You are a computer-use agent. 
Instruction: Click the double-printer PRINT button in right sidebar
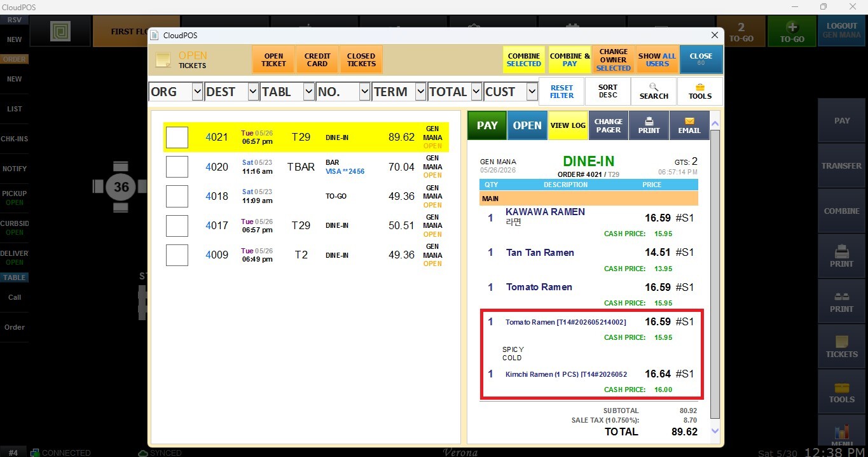click(x=842, y=301)
